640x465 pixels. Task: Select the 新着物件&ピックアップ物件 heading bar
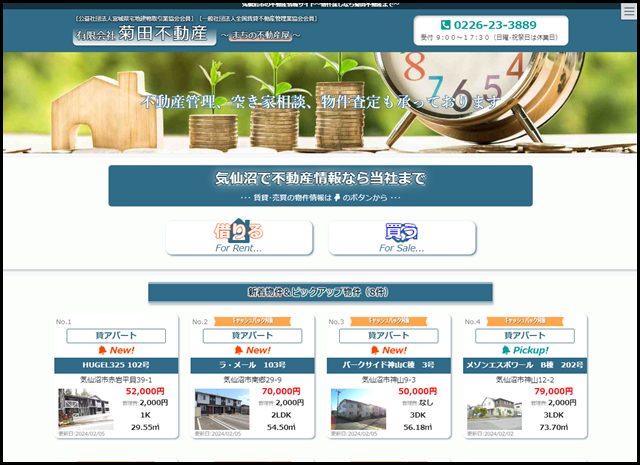point(320,292)
